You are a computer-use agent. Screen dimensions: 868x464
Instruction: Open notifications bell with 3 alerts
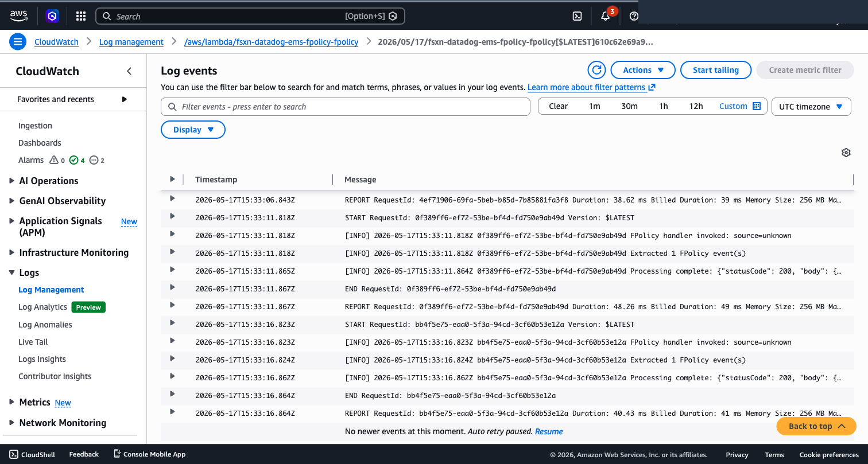coord(606,16)
